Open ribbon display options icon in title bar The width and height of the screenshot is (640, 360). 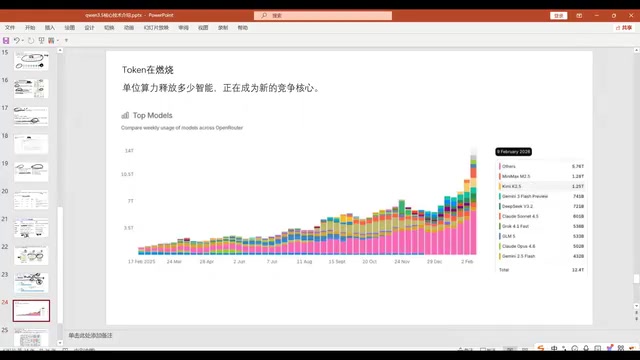579,16
